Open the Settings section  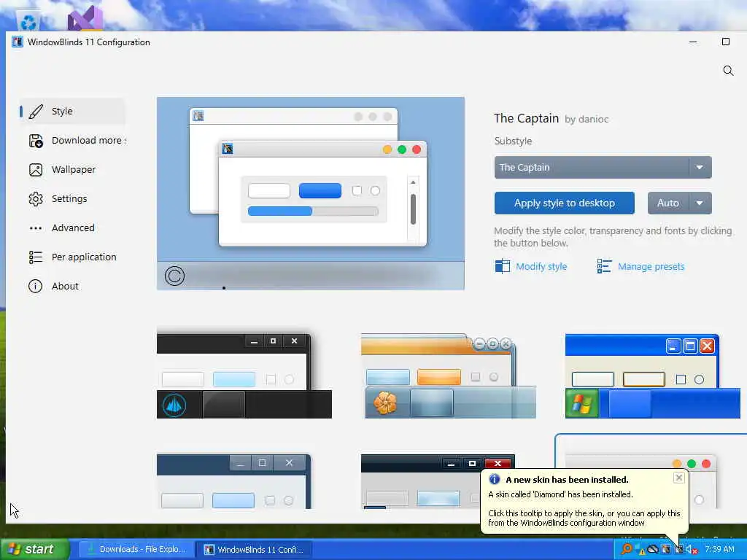[72, 198]
